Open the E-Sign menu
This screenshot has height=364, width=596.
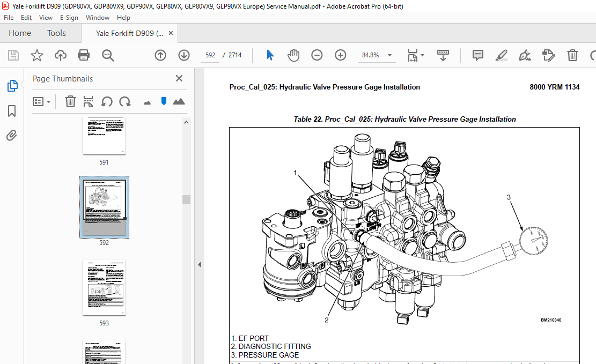[69, 18]
